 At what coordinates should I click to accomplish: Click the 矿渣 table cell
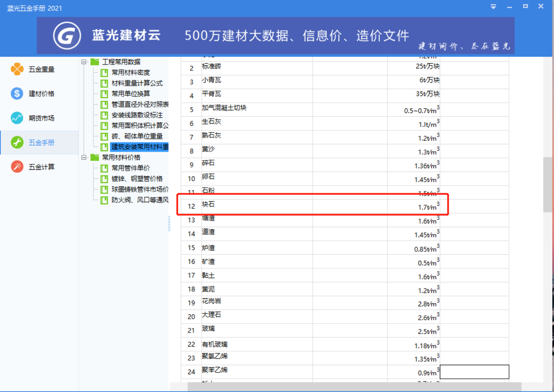coord(257,261)
